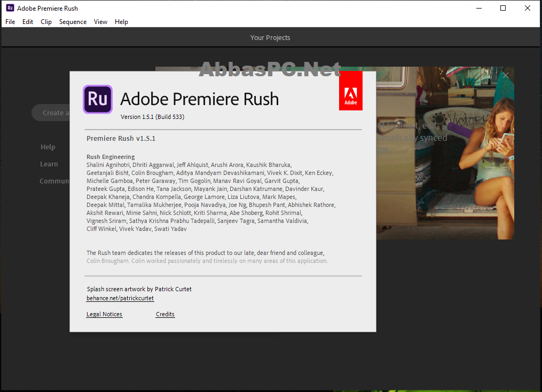Click the line starting 'Michelle Gamboa'

click(193, 181)
